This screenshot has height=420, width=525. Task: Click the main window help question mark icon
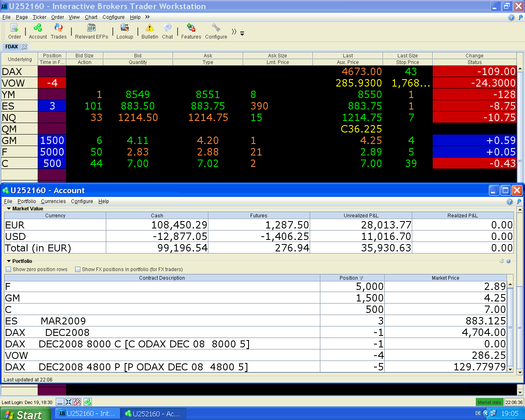click(511, 17)
